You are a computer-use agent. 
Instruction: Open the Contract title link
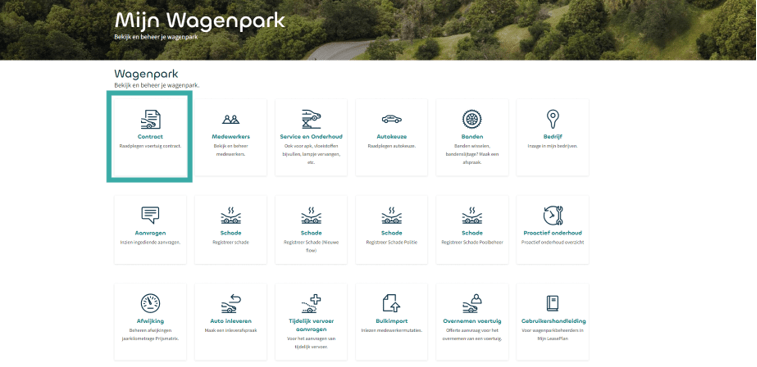click(150, 137)
